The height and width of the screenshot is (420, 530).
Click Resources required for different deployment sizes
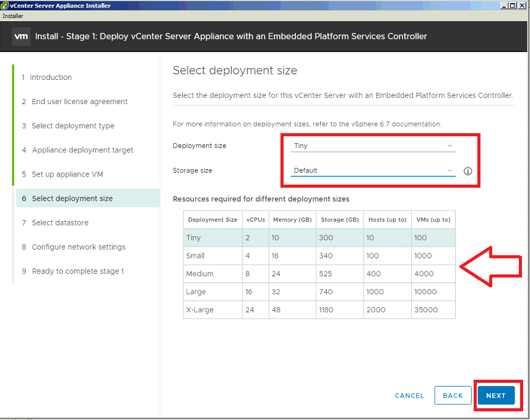[x=261, y=199]
